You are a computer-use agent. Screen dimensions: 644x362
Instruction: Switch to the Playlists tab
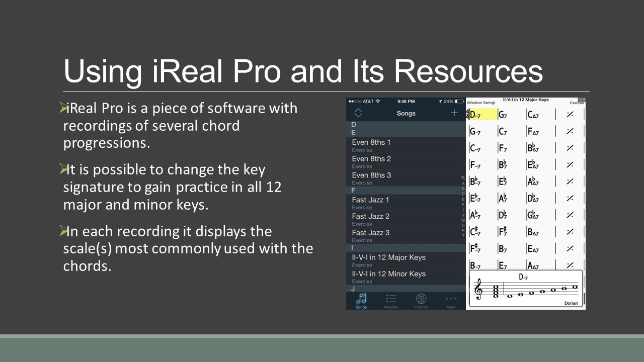(x=391, y=300)
